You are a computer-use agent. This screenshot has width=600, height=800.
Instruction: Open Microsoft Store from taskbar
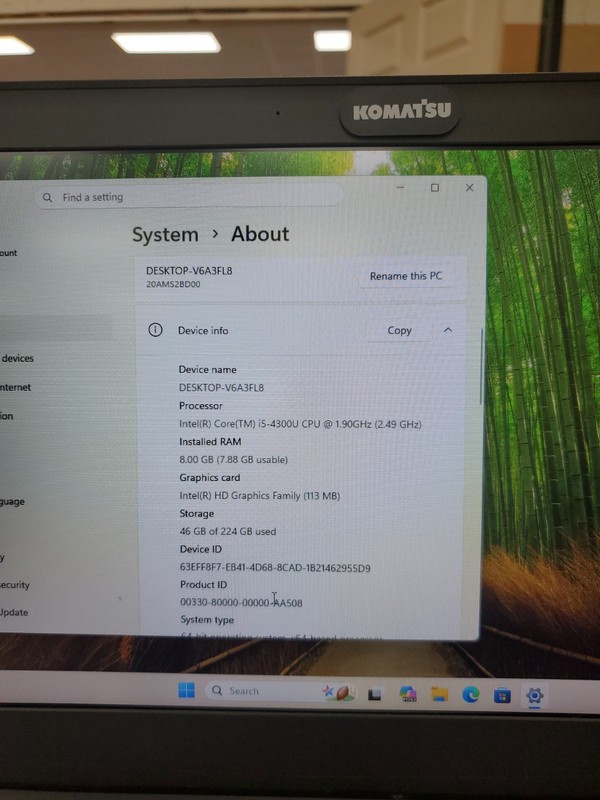(502, 695)
